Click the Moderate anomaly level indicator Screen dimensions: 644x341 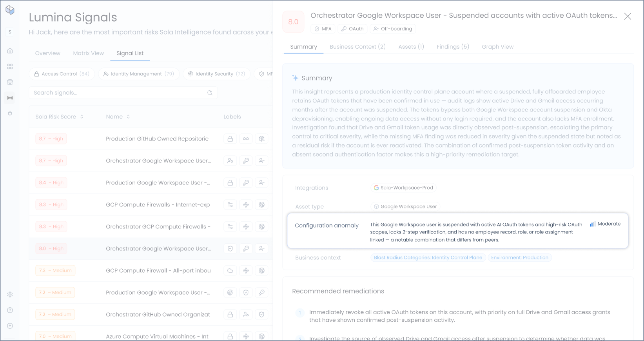click(605, 224)
